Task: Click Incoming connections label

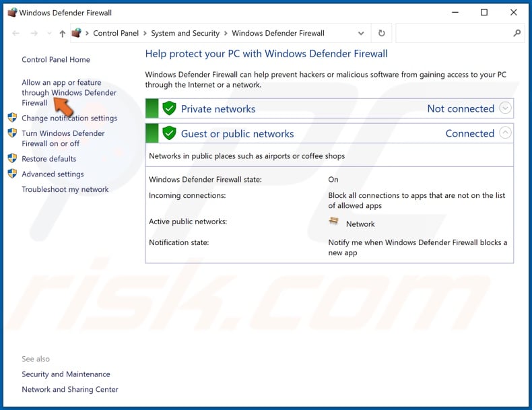Action: pos(187,195)
